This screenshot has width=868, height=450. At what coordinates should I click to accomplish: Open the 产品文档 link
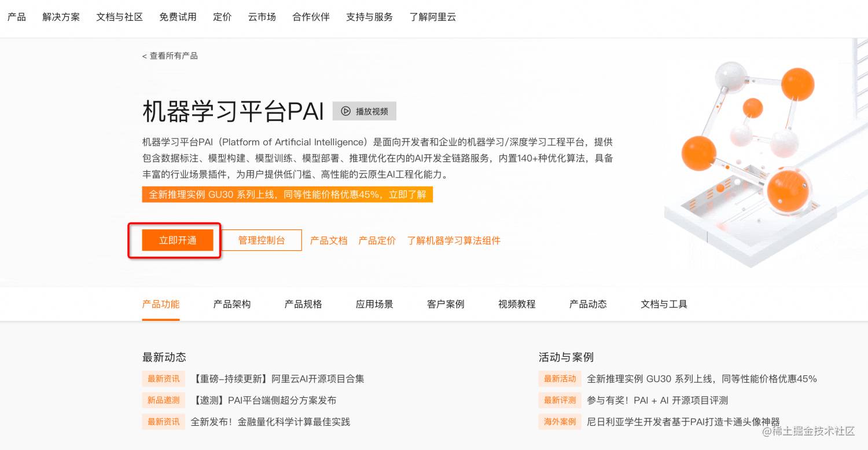(329, 240)
